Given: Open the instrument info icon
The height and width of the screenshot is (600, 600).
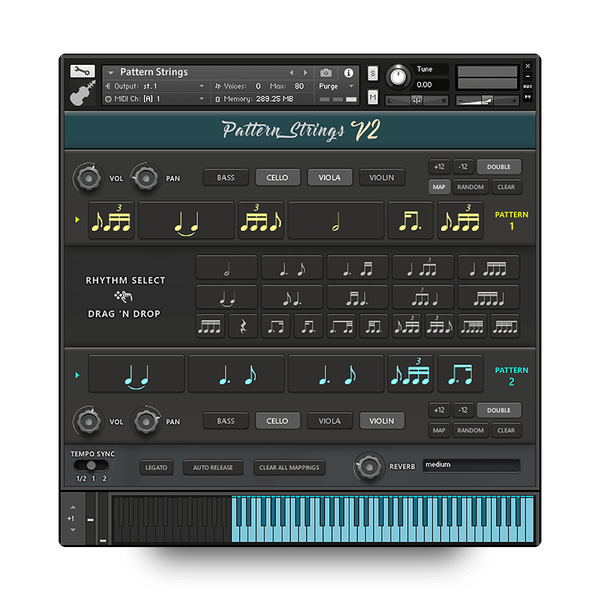Looking at the screenshot, I should click(x=348, y=73).
